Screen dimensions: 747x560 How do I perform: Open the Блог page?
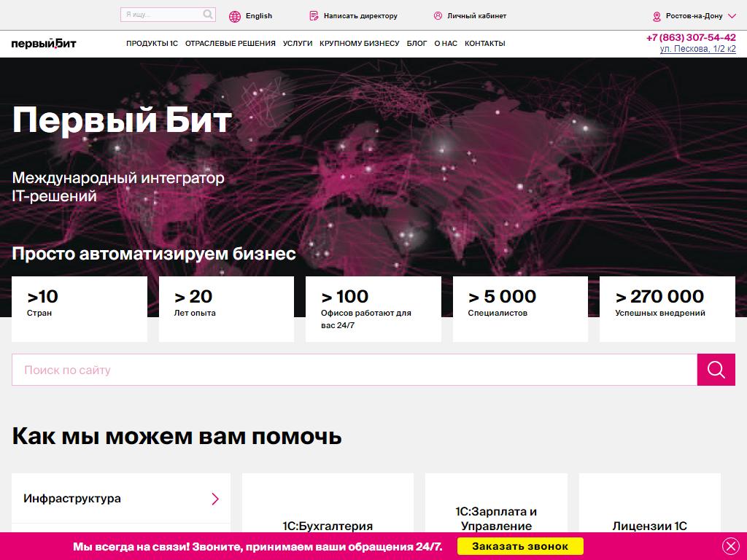click(417, 44)
